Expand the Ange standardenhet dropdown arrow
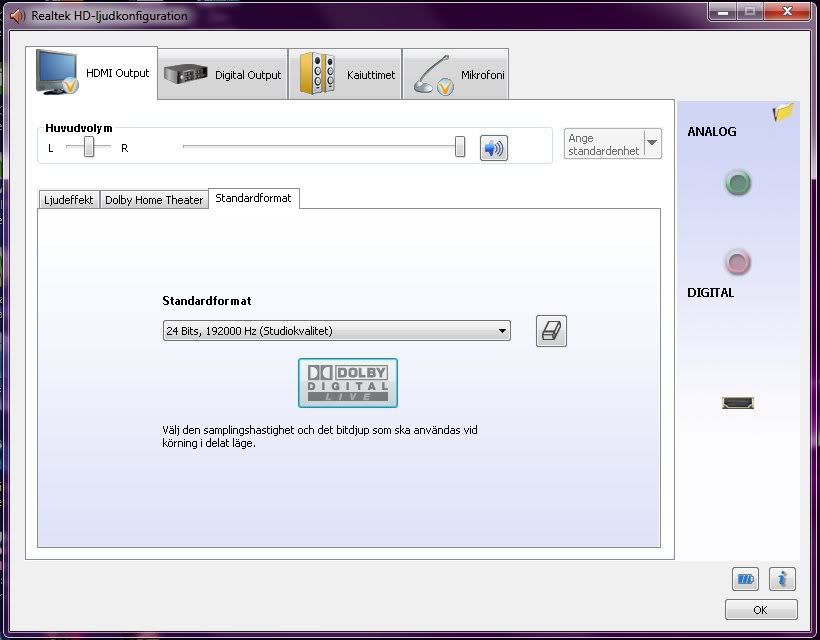The height and width of the screenshot is (640, 820). 652,143
